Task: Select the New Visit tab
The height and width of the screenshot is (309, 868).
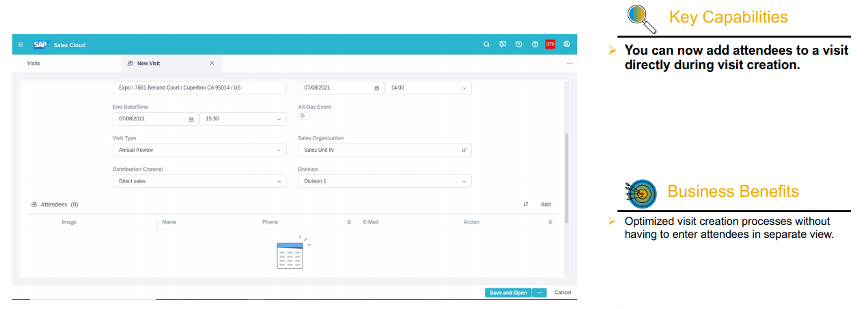Action: tap(171, 63)
